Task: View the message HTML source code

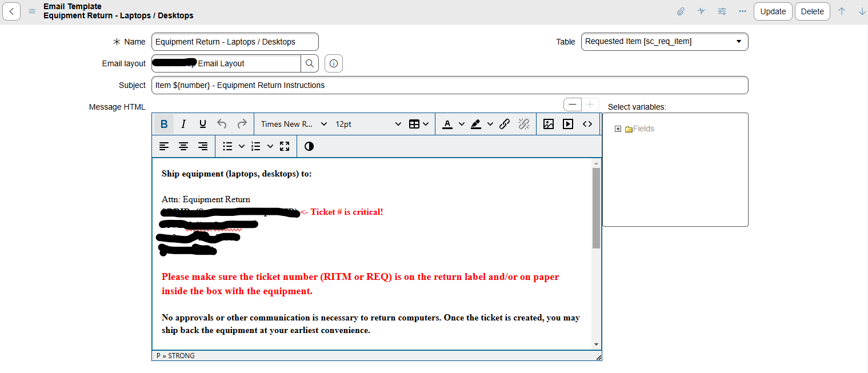Action: click(587, 124)
